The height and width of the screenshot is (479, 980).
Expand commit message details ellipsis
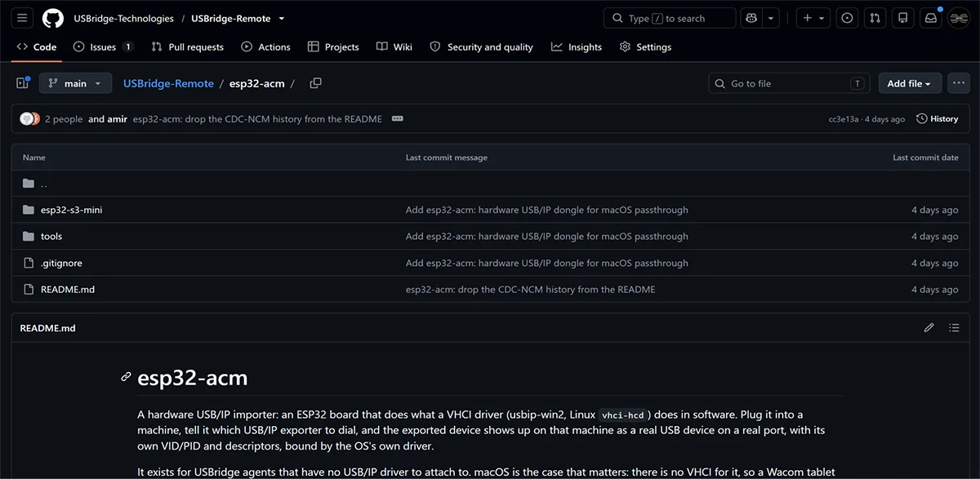click(398, 119)
